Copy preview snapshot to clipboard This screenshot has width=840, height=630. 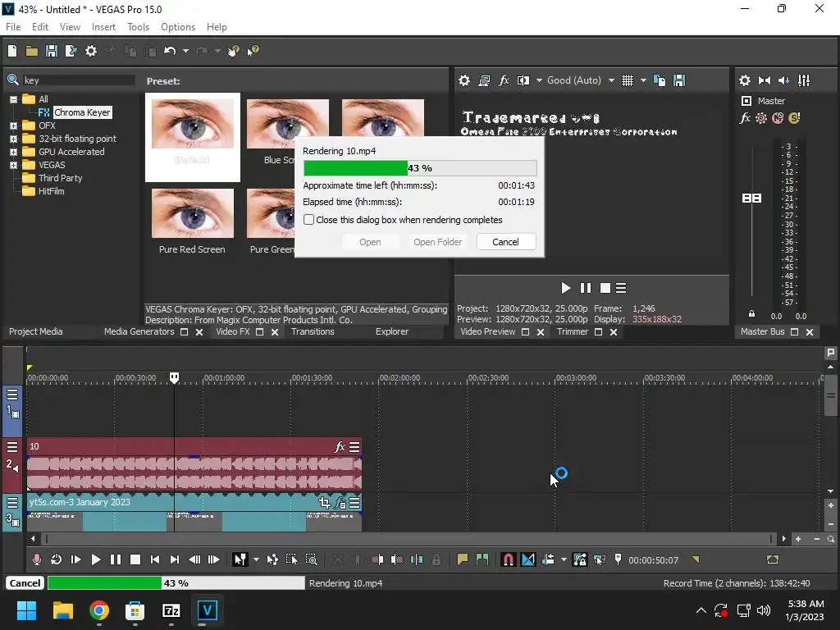[x=660, y=80]
